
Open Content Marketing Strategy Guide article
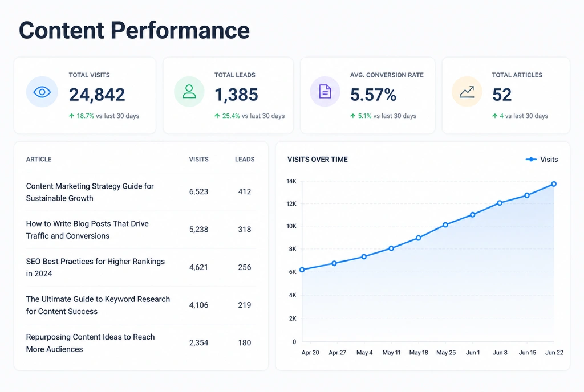90,192
